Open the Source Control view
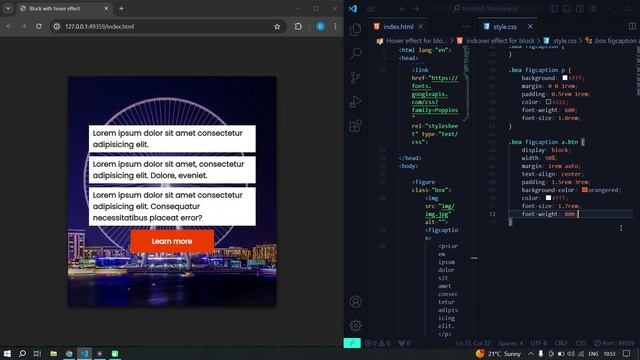 [x=356, y=77]
